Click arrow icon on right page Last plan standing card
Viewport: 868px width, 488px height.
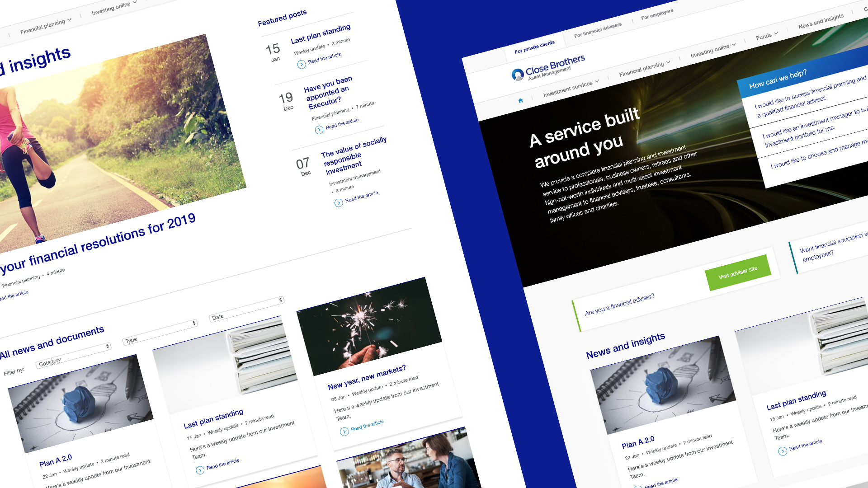point(783,451)
